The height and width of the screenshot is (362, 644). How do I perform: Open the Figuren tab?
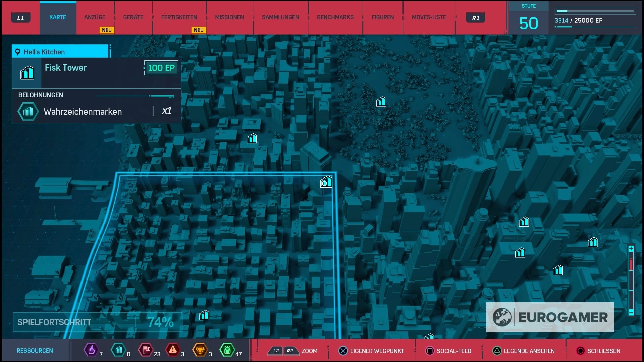pyautogui.click(x=383, y=17)
